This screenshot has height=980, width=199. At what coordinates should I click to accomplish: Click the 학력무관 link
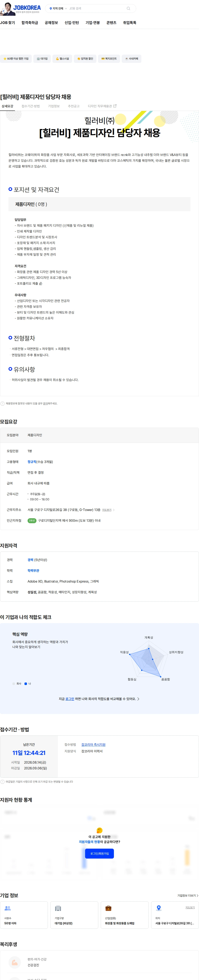pyautogui.click(x=33, y=571)
